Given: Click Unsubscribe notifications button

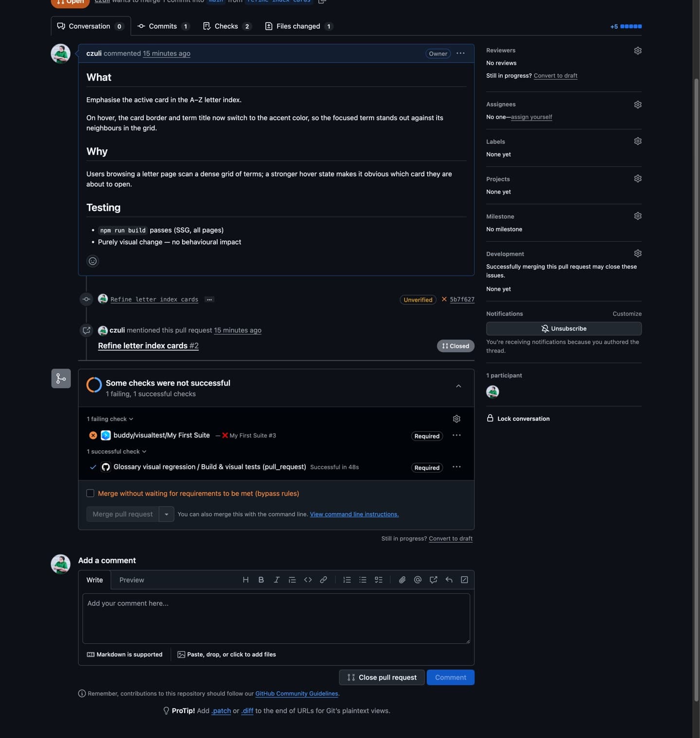Looking at the screenshot, I should (564, 329).
